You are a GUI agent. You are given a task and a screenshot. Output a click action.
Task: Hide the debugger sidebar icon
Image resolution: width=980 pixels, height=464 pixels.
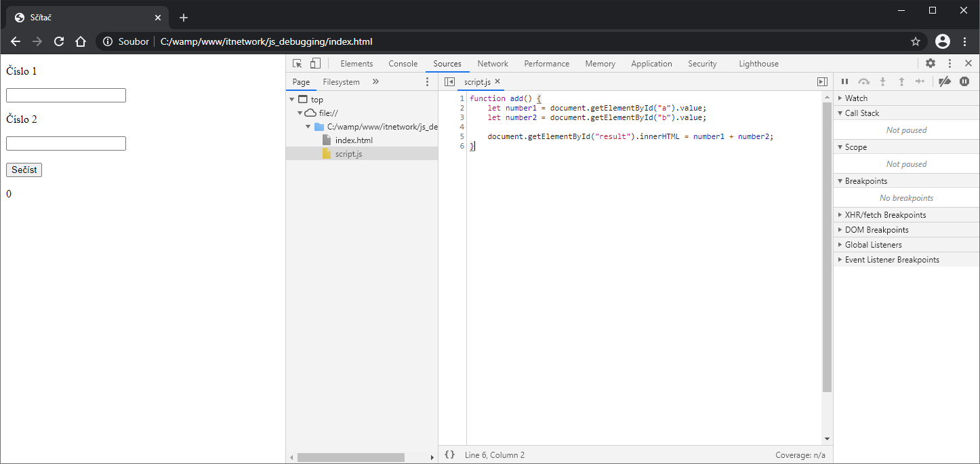822,81
